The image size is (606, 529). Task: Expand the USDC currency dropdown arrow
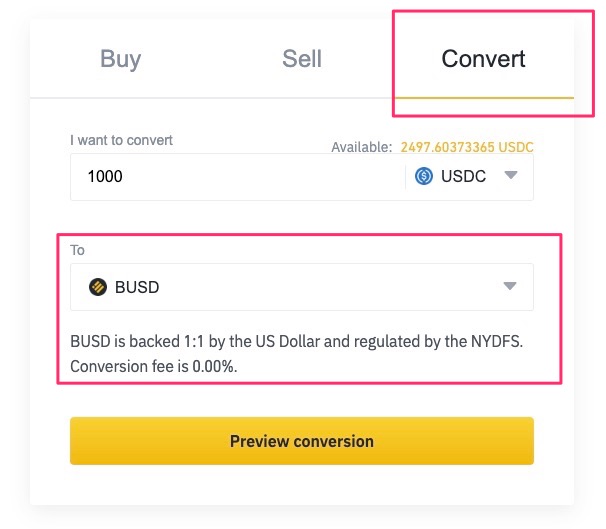coord(511,176)
